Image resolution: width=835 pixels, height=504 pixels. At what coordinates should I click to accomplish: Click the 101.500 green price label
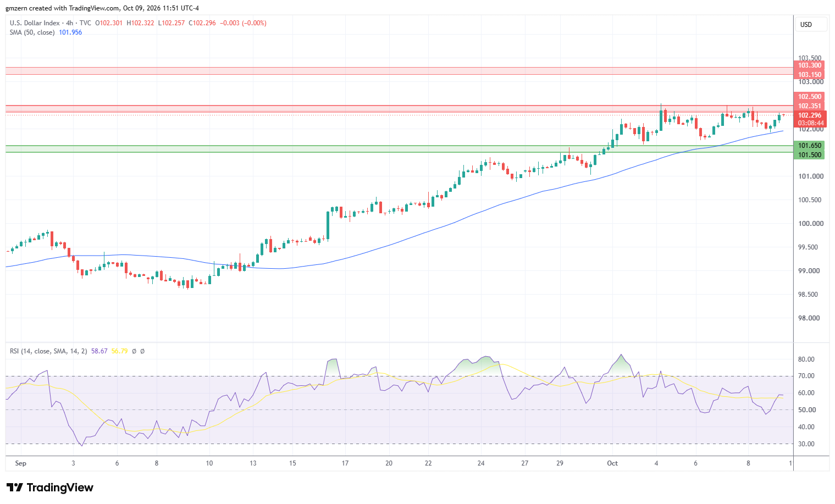pos(810,155)
